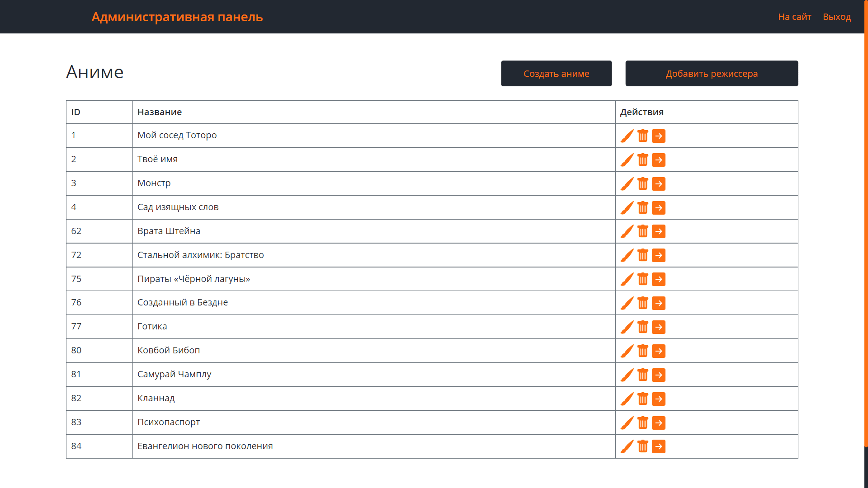Delete 'Самурай Чамплу' trash icon
Viewport: 868px width, 488px height.
coord(643,375)
